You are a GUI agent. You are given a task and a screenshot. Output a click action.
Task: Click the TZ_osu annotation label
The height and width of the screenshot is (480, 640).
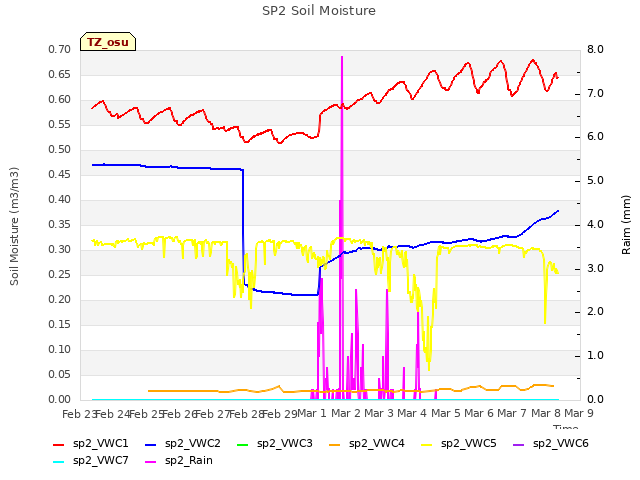point(108,42)
